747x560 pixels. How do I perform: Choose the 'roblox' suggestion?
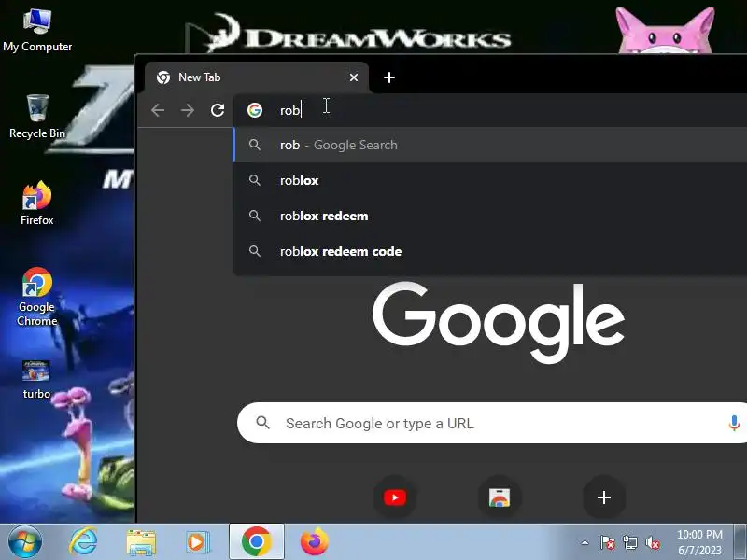point(489,180)
